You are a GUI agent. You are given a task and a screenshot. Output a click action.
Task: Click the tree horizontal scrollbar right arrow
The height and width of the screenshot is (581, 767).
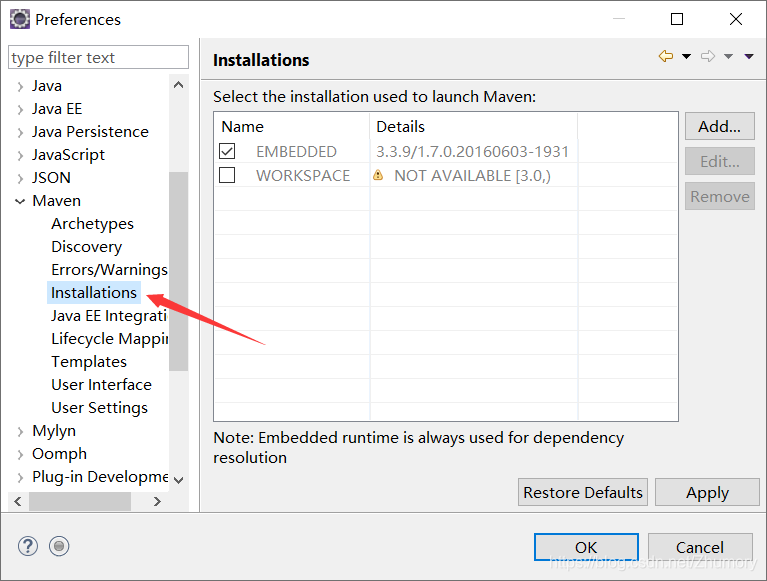(157, 501)
